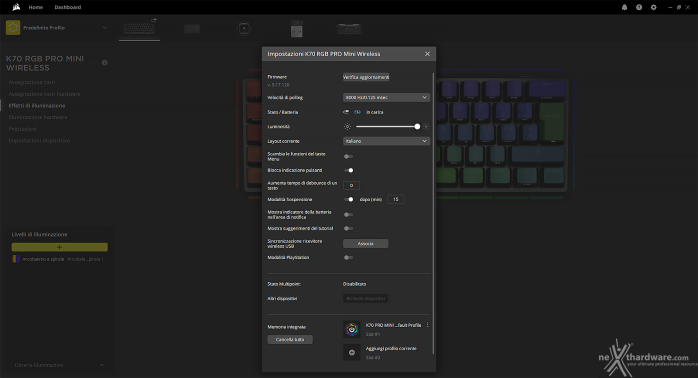Enable Modalità PlayStation switch
The image size is (698, 378).
coord(348,257)
